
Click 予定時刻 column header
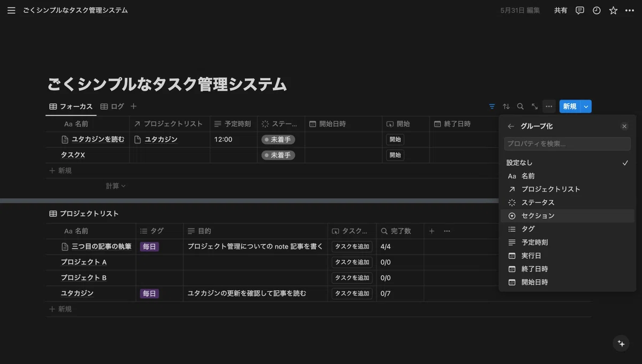[233, 124]
